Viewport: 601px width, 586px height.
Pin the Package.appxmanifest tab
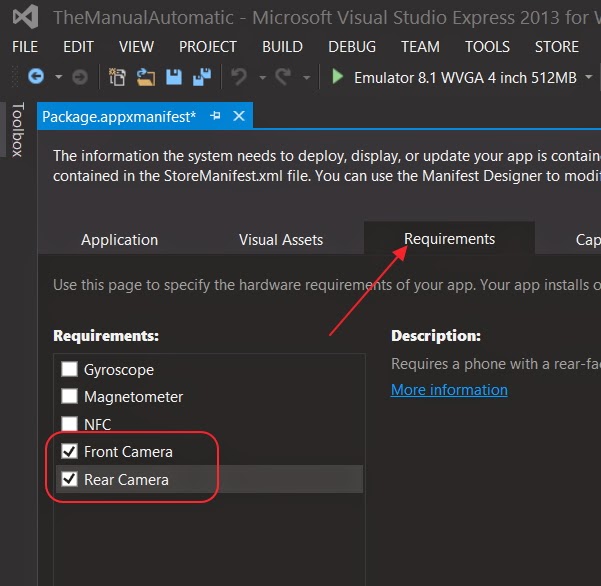pos(215,115)
